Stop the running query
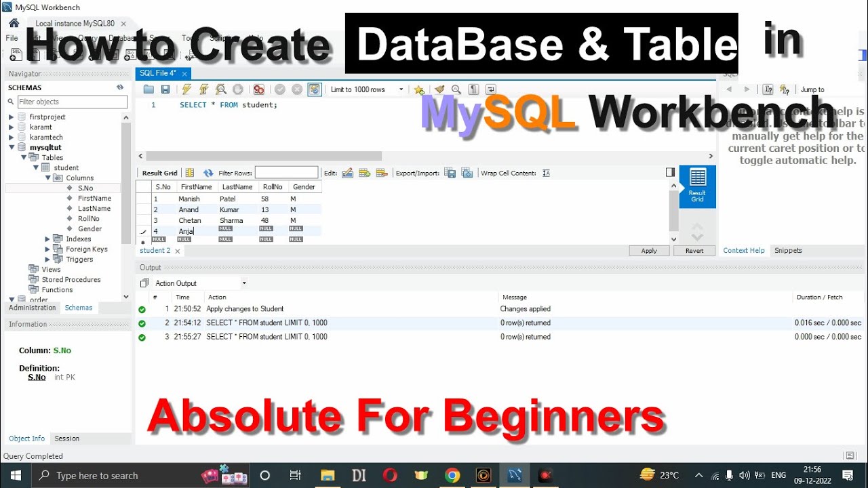 point(238,89)
